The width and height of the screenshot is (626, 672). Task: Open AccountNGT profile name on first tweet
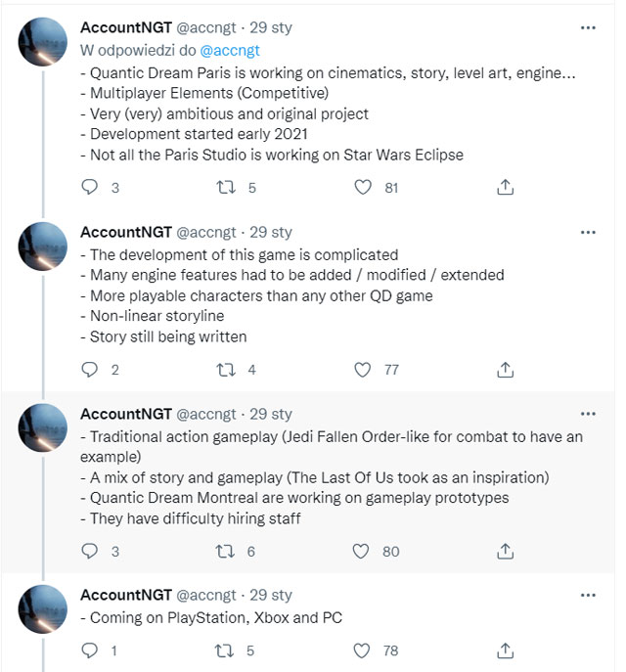click(x=126, y=27)
